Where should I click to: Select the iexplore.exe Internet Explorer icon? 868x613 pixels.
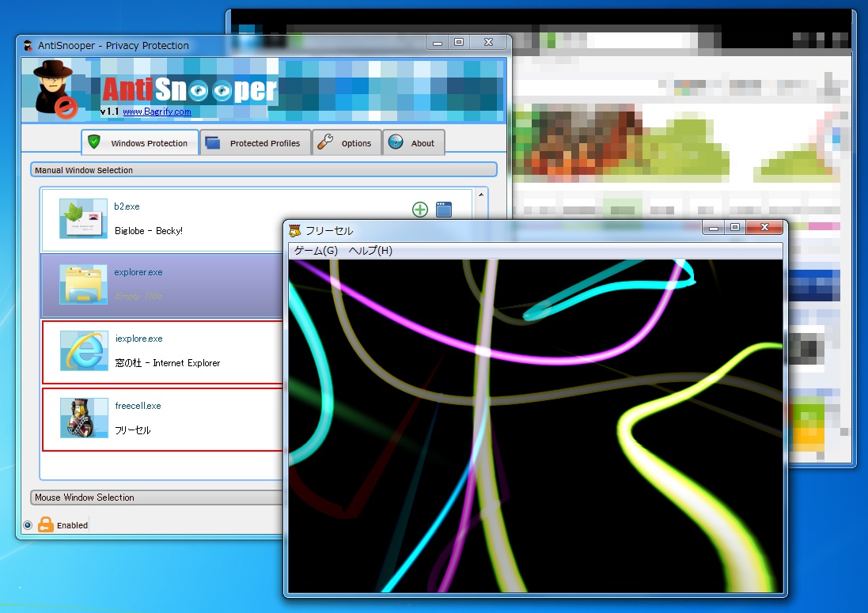[x=84, y=350]
